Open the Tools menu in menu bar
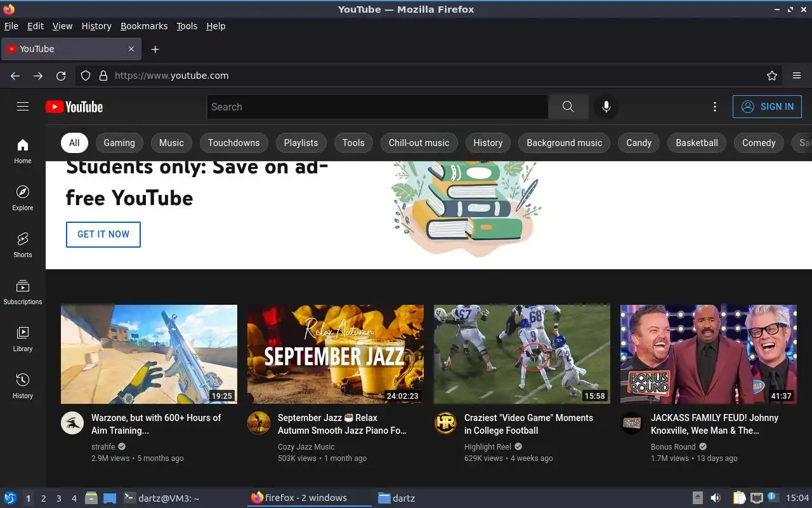Image resolution: width=812 pixels, height=508 pixels. pos(187,26)
